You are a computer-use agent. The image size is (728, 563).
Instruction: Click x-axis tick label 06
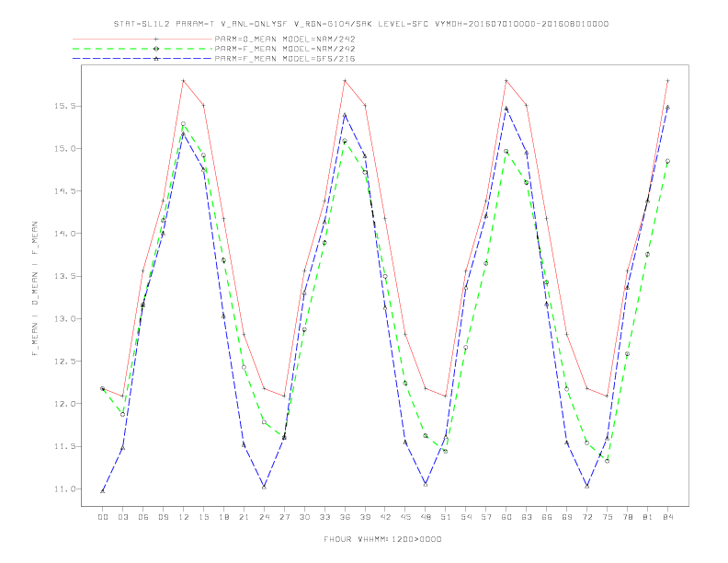click(x=143, y=517)
